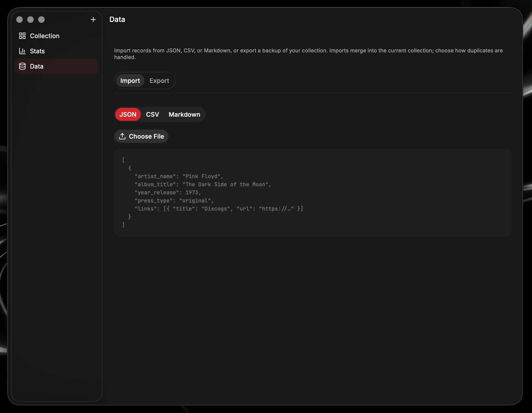Switch to the Export tab

point(159,81)
